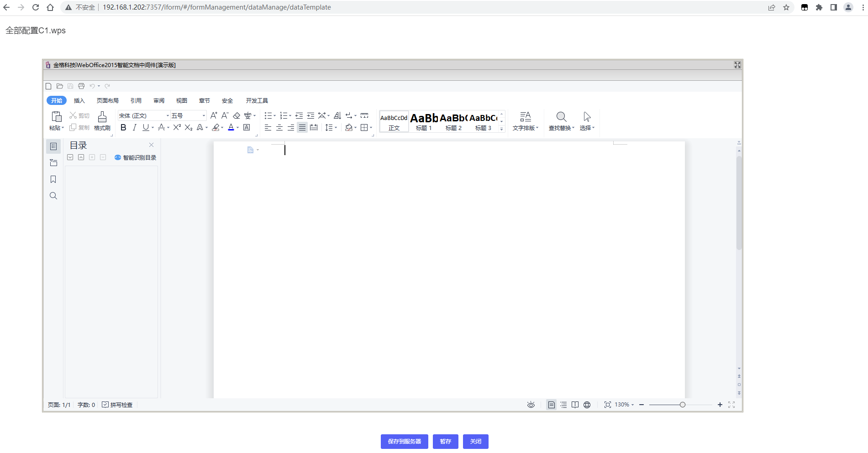The image size is (868, 453).
Task: Toggle eye protection mode icon in status bar
Action: tap(531, 405)
